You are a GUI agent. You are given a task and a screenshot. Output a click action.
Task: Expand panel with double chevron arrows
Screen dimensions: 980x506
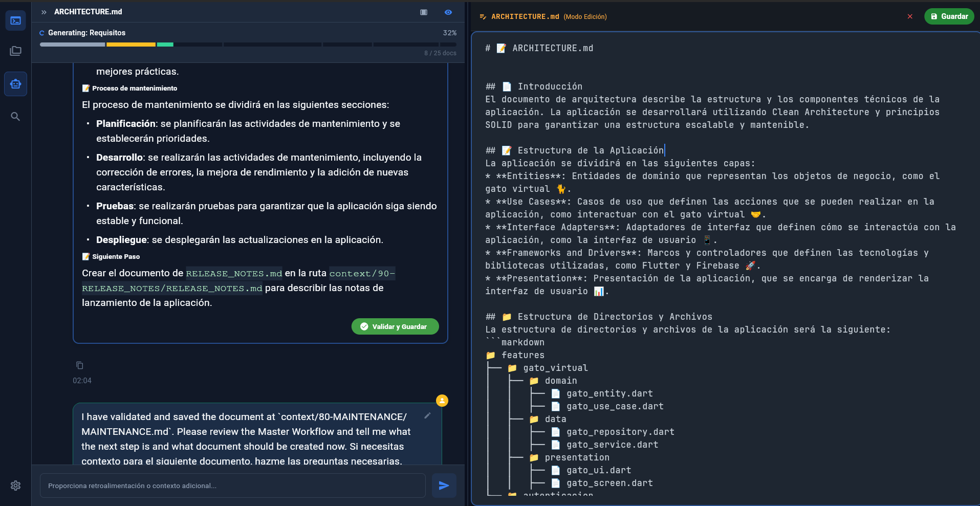pos(44,12)
